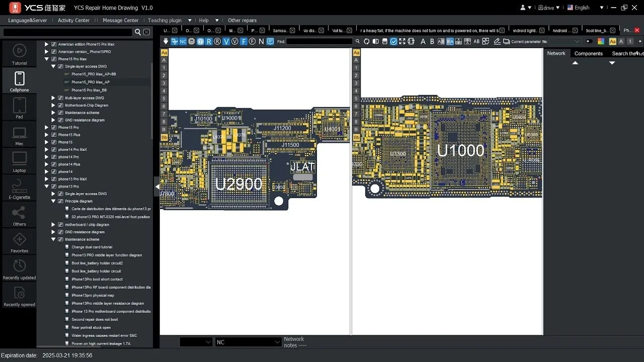Image resolution: width=644 pixels, height=362 pixels.
Task: Select the Pad device category
Action: [x=19, y=108]
